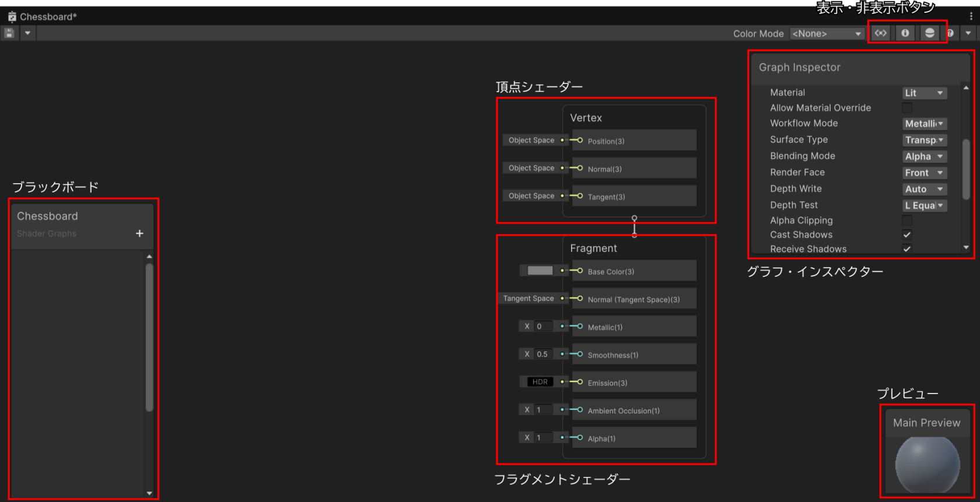980x502 pixels.
Task: Click the Main Preview sphere
Action: 927,465
